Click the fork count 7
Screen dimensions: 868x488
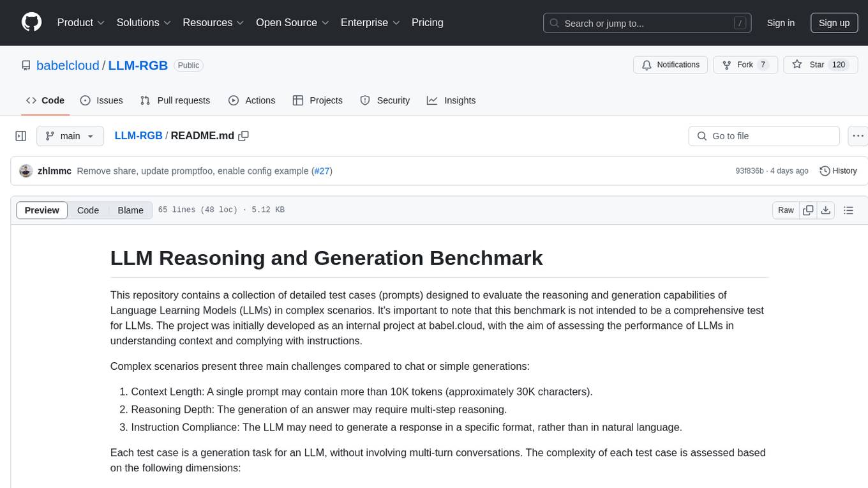tap(763, 65)
